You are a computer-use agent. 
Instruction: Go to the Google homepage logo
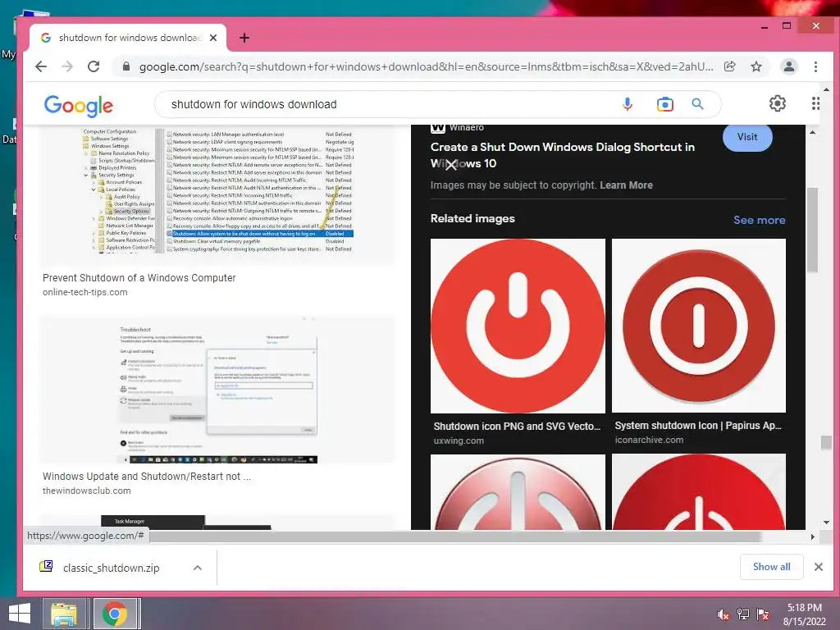[x=78, y=106]
